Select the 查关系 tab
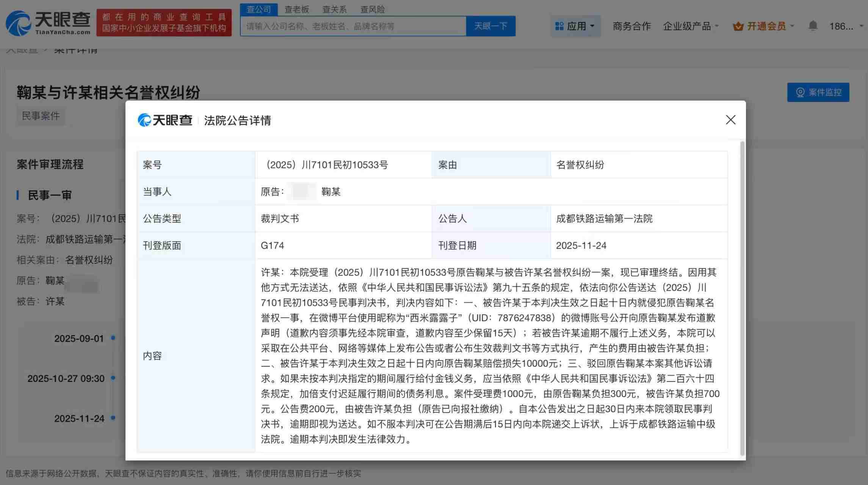 pyautogui.click(x=334, y=9)
